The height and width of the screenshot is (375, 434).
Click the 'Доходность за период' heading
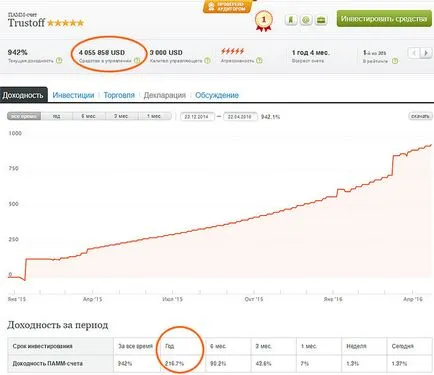[58, 325]
